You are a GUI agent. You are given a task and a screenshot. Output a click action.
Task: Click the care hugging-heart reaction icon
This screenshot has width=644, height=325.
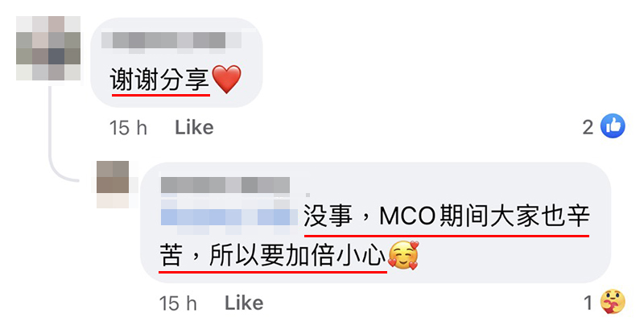point(613,302)
